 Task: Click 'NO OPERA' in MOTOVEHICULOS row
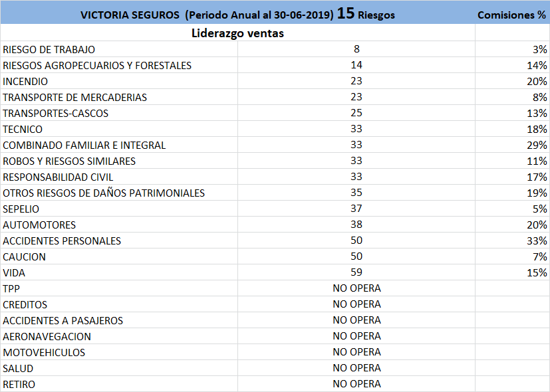(356, 351)
